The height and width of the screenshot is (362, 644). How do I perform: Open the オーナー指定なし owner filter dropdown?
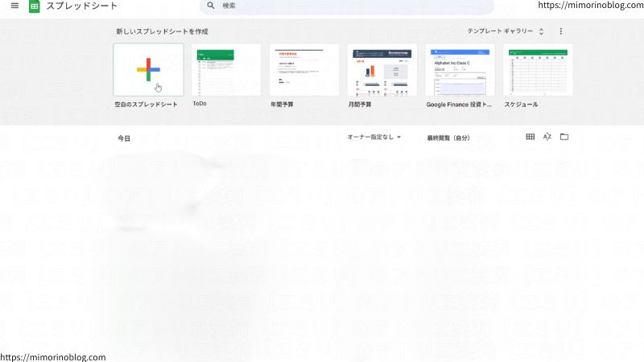pyautogui.click(x=374, y=137)
